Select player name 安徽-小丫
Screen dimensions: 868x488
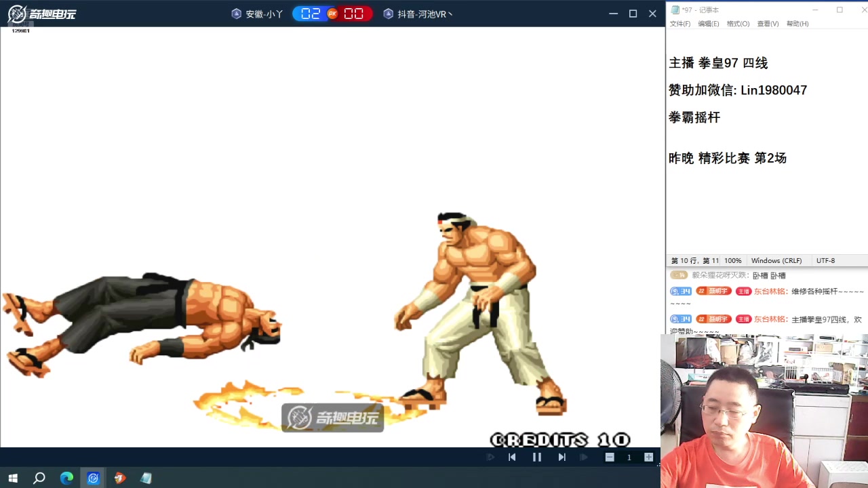coord(264,14)
